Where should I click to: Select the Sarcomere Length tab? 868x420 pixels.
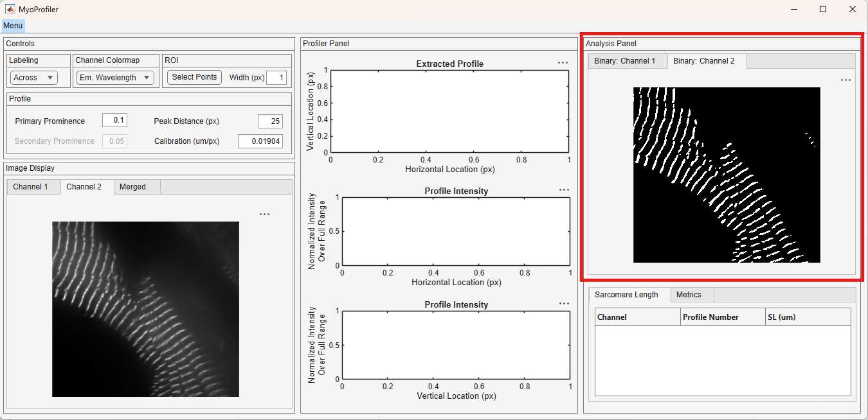626,295
